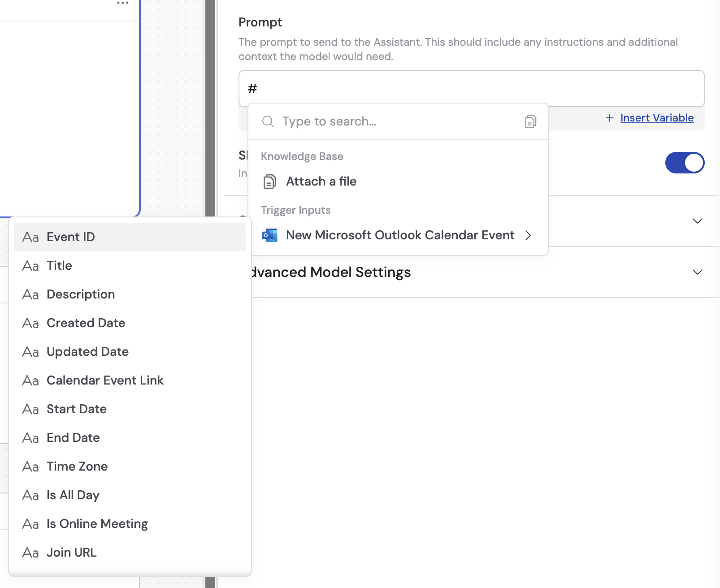Choose Attach a file under Knowledge Base
Image resolution: width=720 pixels, height=588 pixels.
(321, 182)
